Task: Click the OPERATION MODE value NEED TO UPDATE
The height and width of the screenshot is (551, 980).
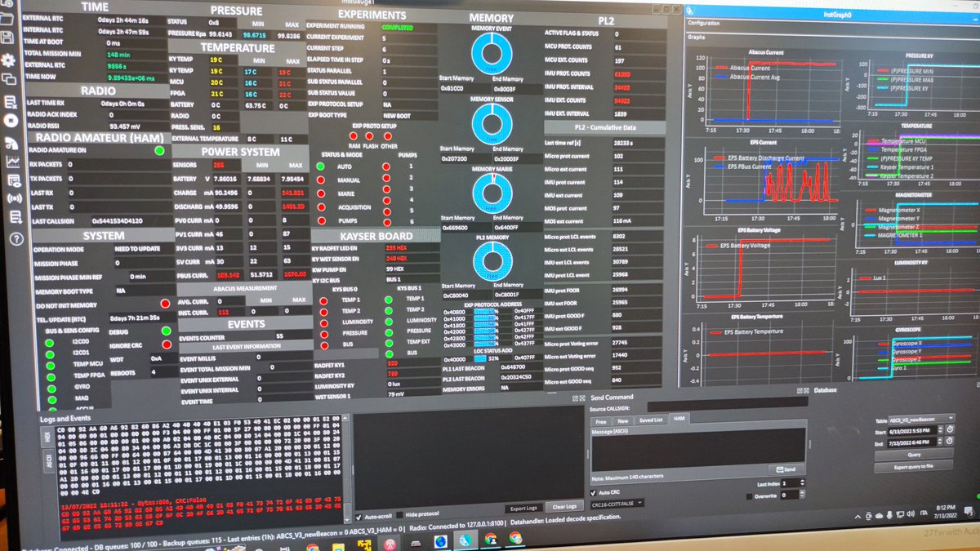Action: (138, 249)
